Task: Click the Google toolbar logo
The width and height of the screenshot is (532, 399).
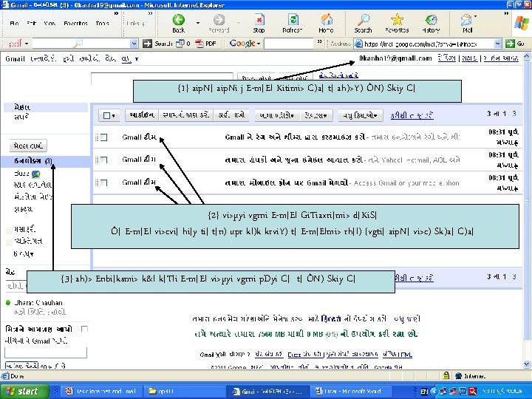Action: [242, 43]
